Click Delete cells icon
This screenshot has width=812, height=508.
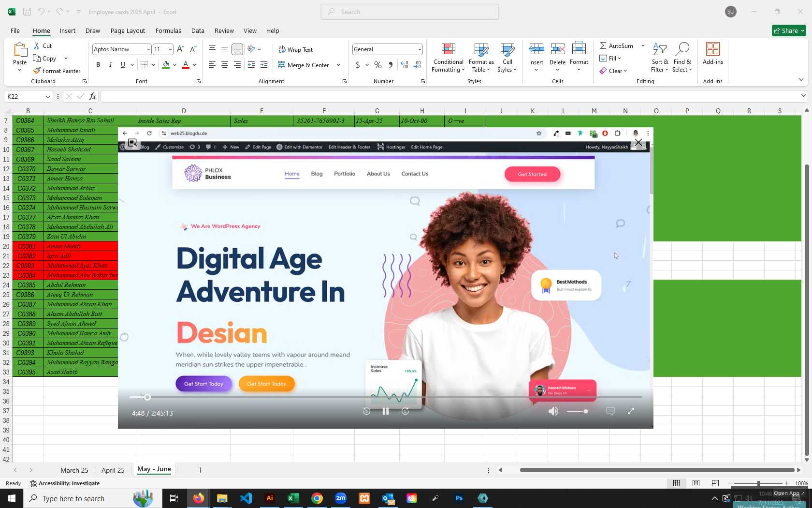557,49
